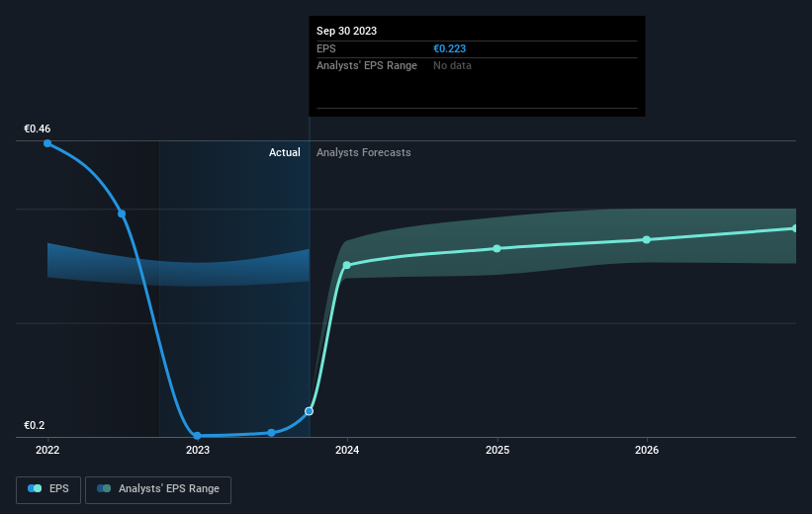Select the mid-2023 EPS data point
The height and width of the screenshot is (514, 812).
271,433
